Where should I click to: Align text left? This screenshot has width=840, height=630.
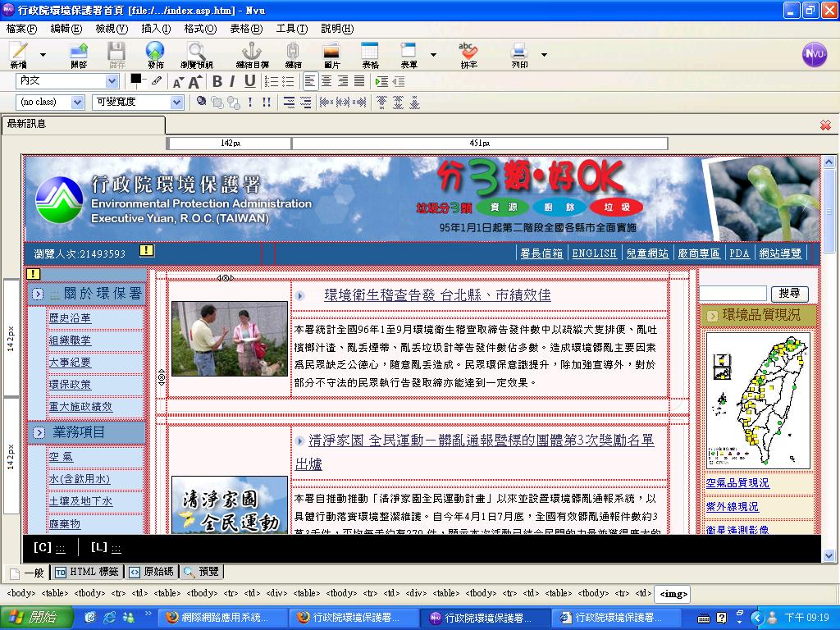click(x=309, y=81)
